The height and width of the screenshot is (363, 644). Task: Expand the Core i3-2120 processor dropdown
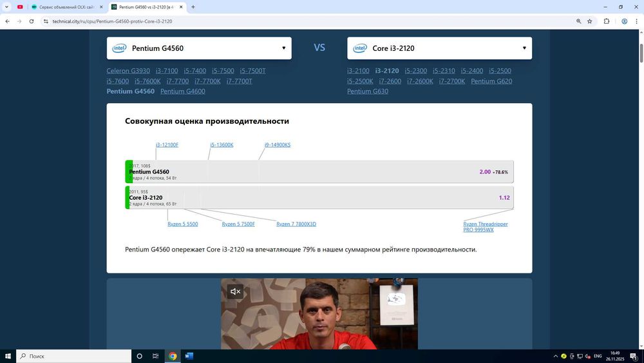[439, 48]
